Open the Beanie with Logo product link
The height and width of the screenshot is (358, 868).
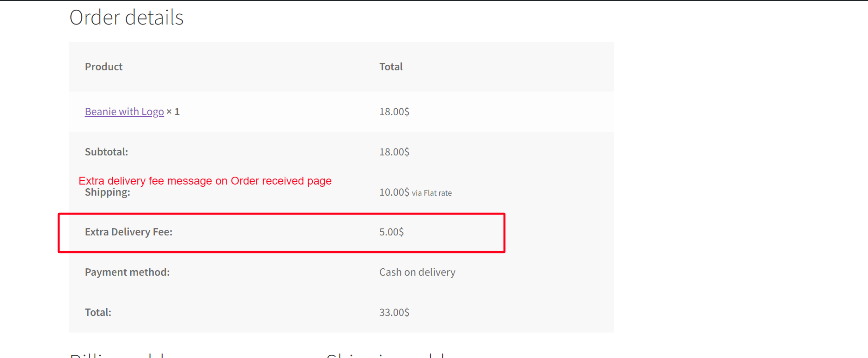pyautogui.click(x=124, y=111)
